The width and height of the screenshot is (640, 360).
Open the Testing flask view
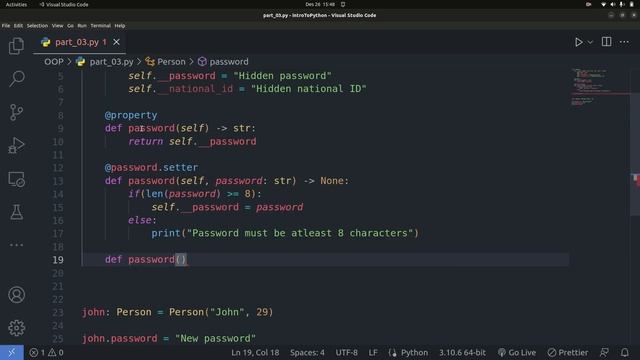[x=16, y=212]
